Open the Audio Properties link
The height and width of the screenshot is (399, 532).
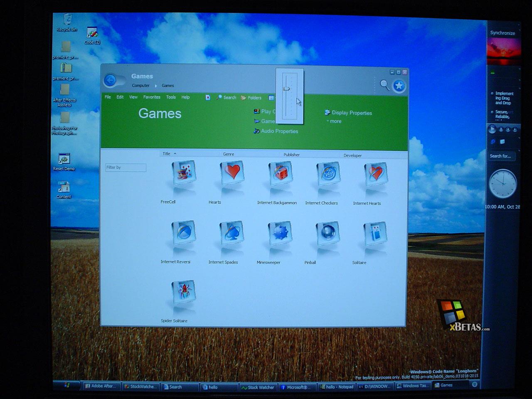click(x=276, y=131)
